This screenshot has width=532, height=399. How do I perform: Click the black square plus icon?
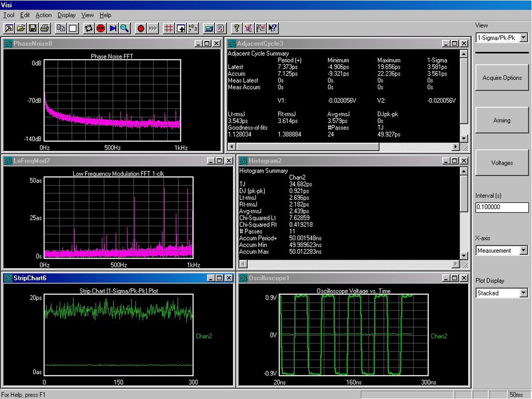pos(181,28)
